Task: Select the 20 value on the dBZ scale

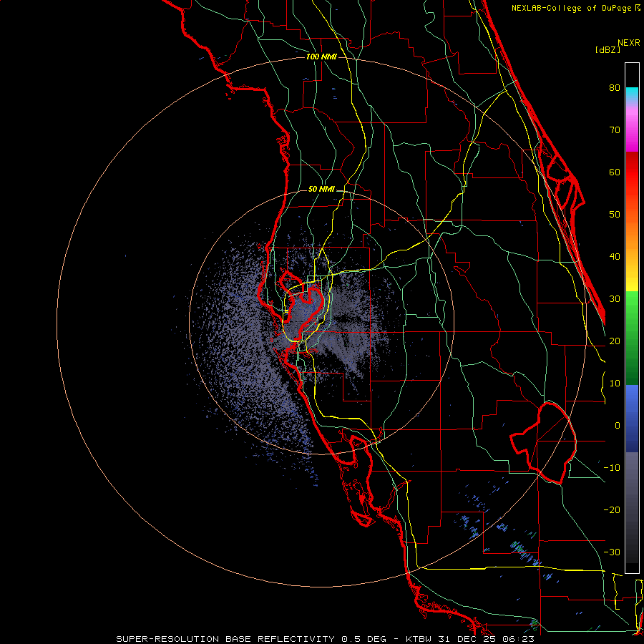Action: [x=615, y=341]
